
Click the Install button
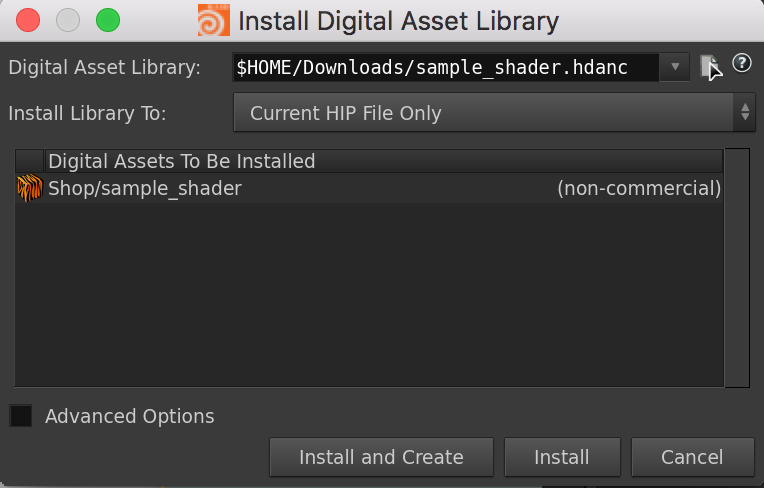[x=562, y=457]
